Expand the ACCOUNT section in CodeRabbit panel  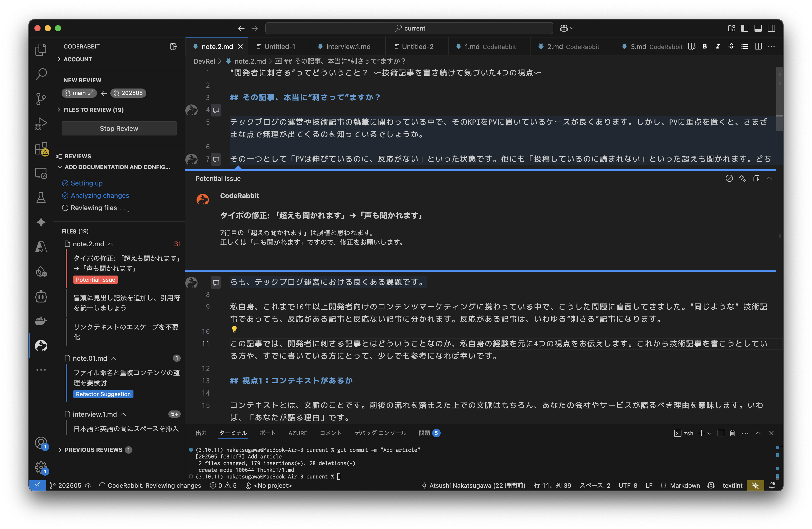78,59
